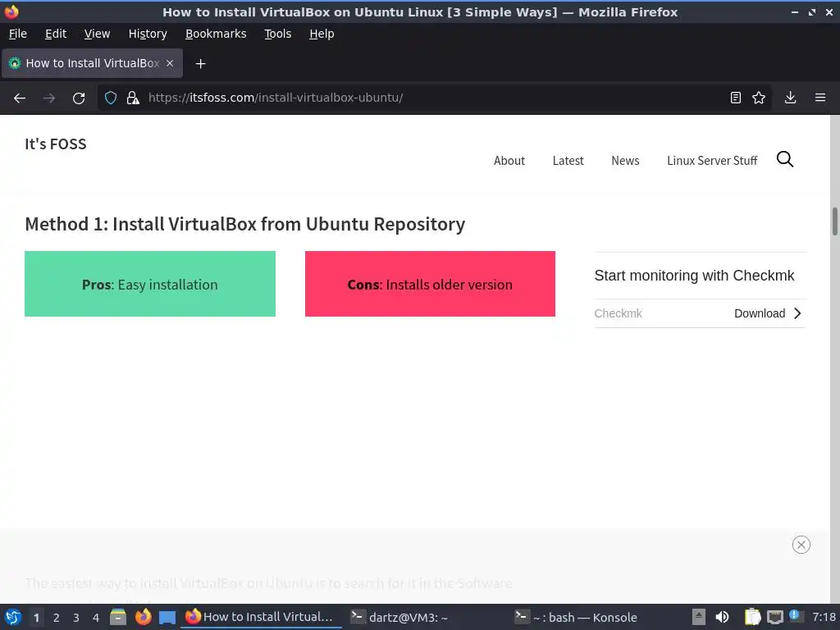Click the Download chevron arrow in ad
This screenshot has height=630, width=840.
click(x=797, y=313)
